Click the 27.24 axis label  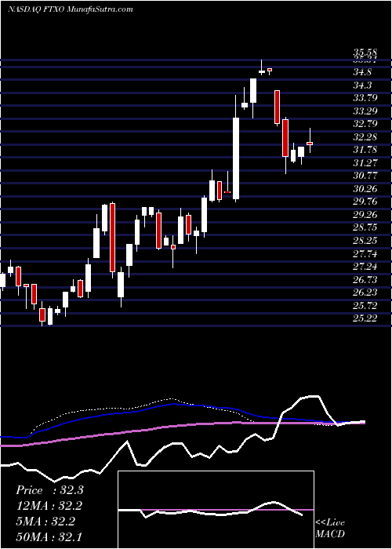(x=365, y=267)
